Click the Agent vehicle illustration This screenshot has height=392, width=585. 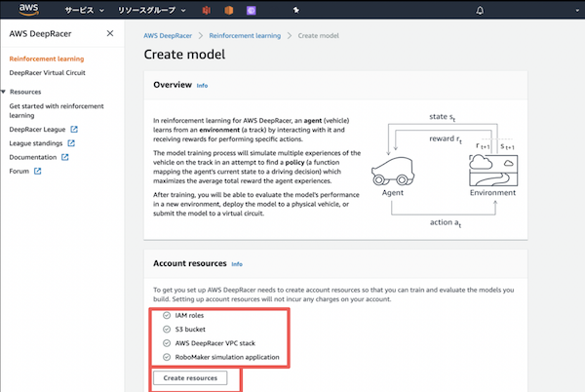coord(393,172)
